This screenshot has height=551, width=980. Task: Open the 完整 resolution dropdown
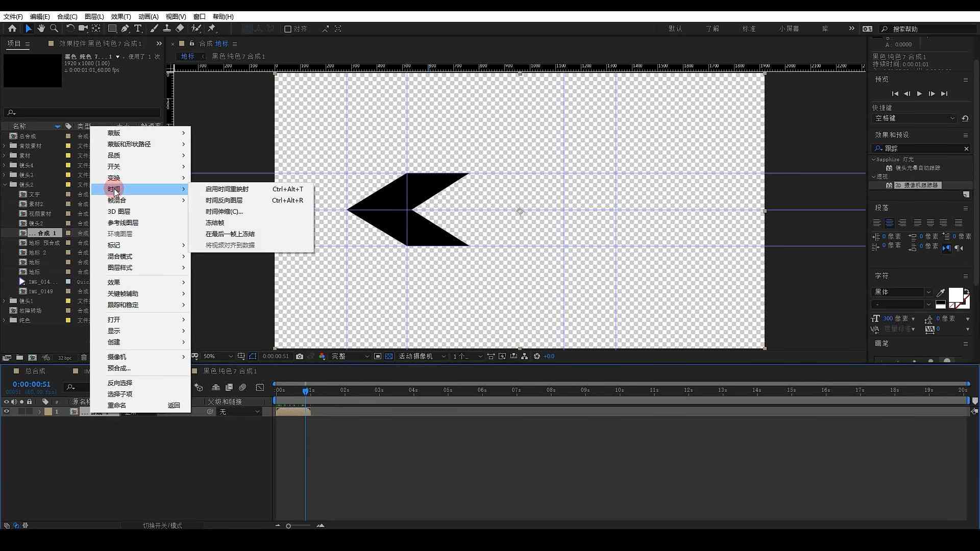tap(350, 356)
